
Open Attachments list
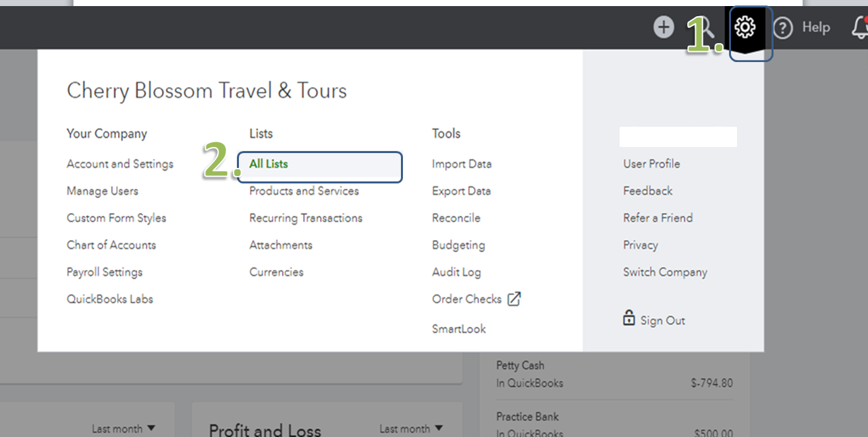click(x=281, y=245)
